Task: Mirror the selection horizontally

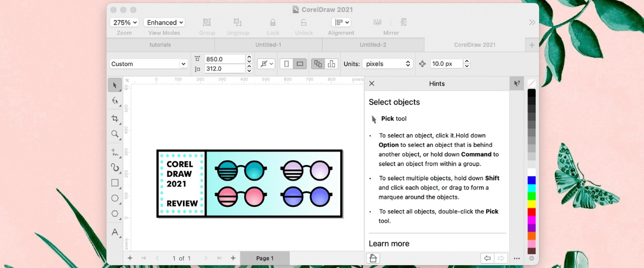Action: pos(377,22)
